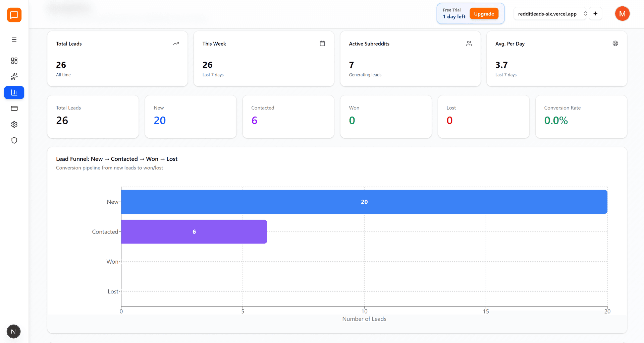
Task: Open the Billing card icon in the sidebar
Action: click(x=14, y=108)
